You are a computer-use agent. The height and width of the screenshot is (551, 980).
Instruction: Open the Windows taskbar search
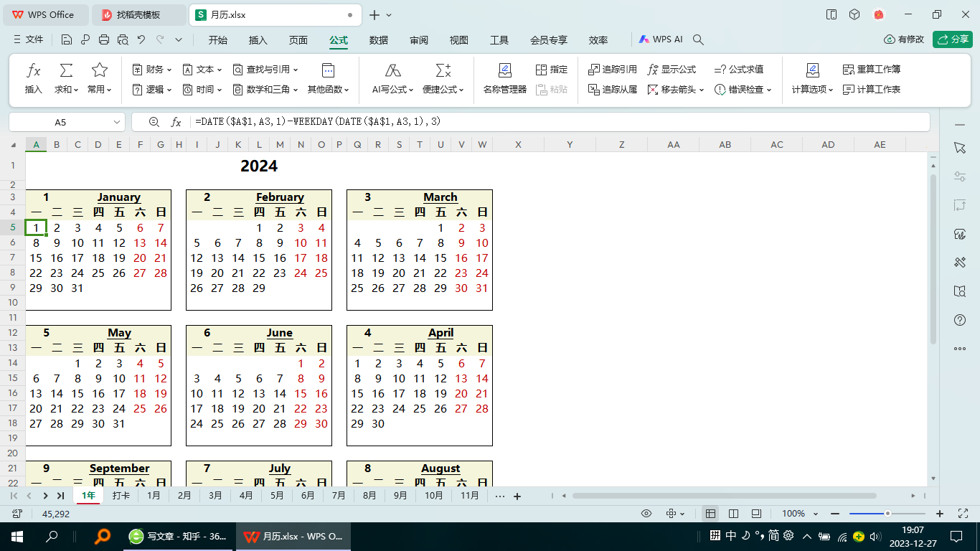(52, 536)
